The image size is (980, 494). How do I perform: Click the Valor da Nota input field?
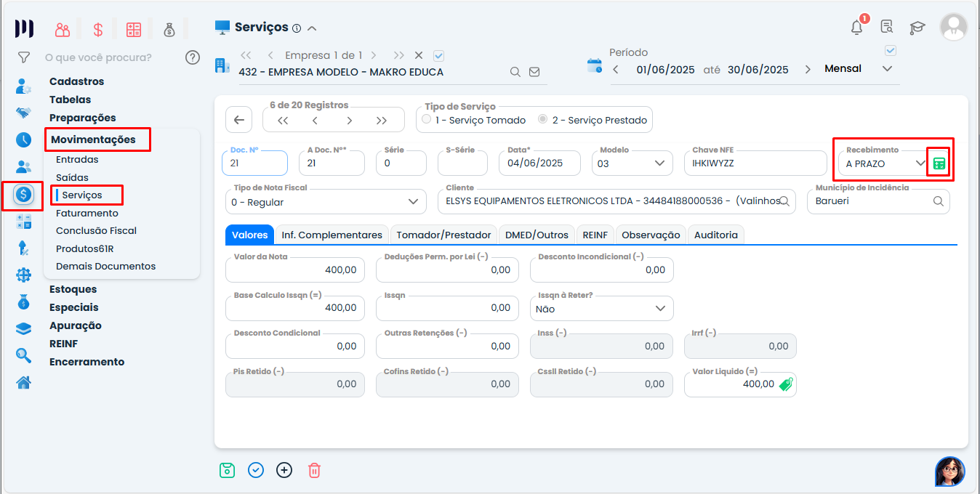[x=295, y=270]
